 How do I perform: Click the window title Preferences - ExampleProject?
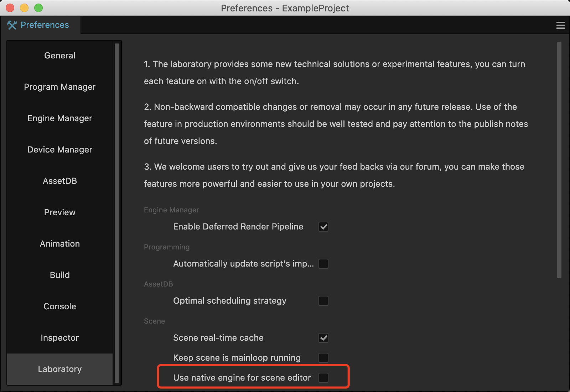click(285, 8)
